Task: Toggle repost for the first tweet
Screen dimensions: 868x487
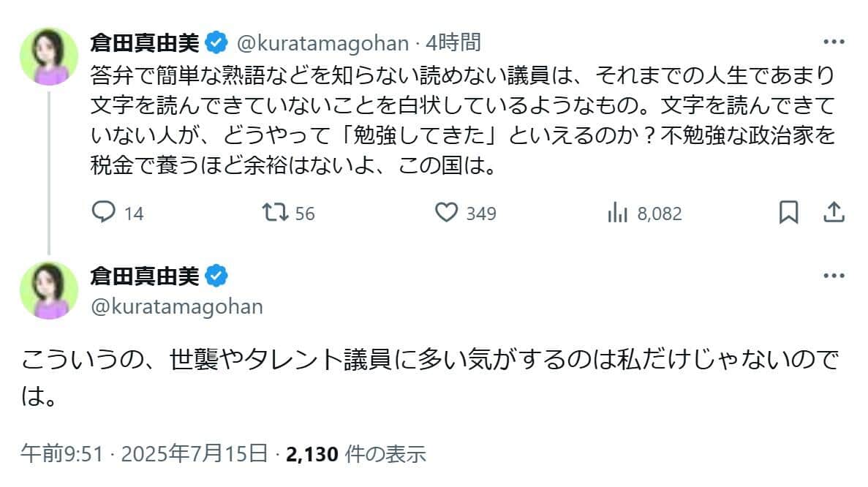Action: (273, 213)
